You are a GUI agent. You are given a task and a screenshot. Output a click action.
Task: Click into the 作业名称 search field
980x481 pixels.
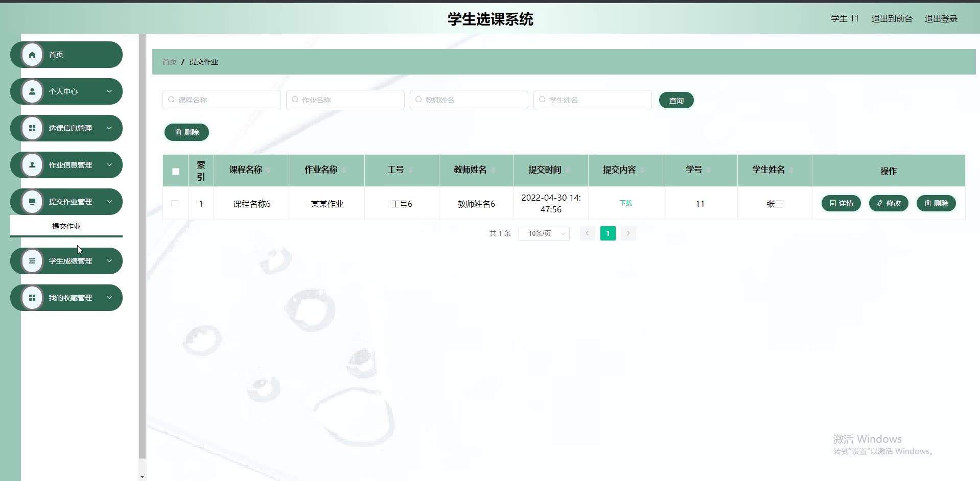point(345,100)
